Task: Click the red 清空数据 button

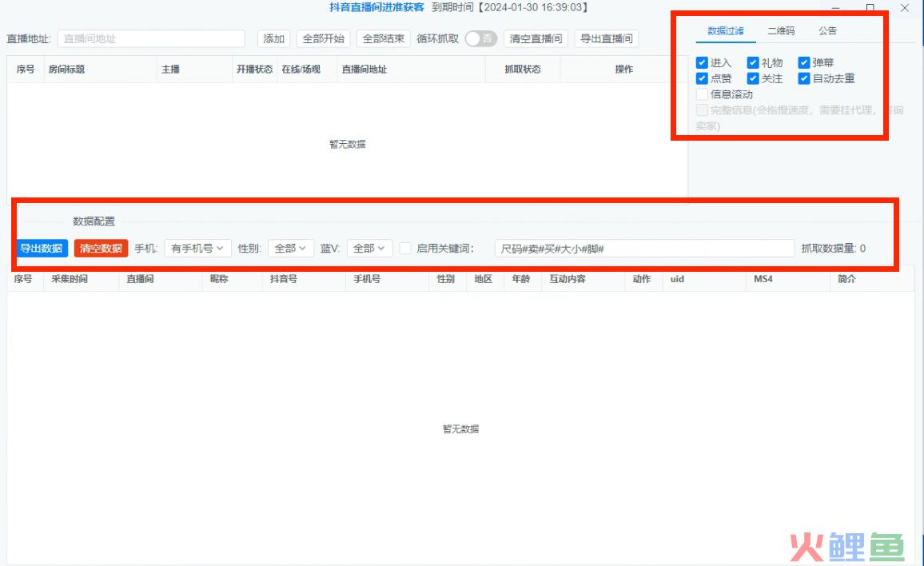Action: (101, 248)
